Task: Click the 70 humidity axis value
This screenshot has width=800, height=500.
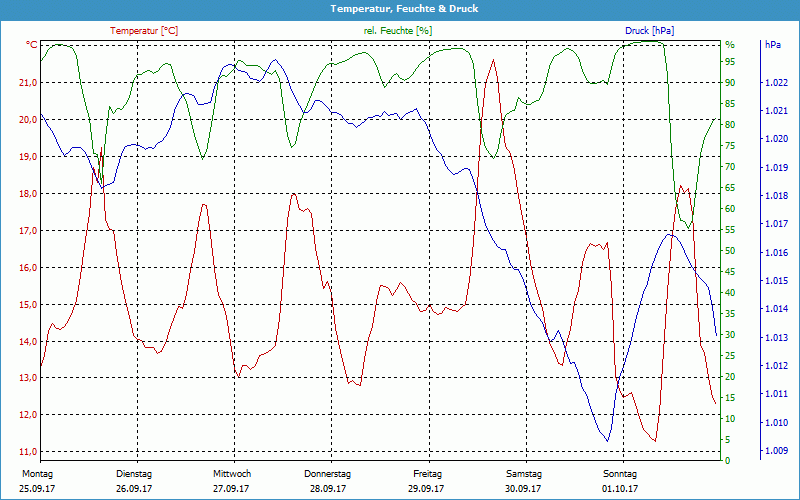Action: [730, 167]
